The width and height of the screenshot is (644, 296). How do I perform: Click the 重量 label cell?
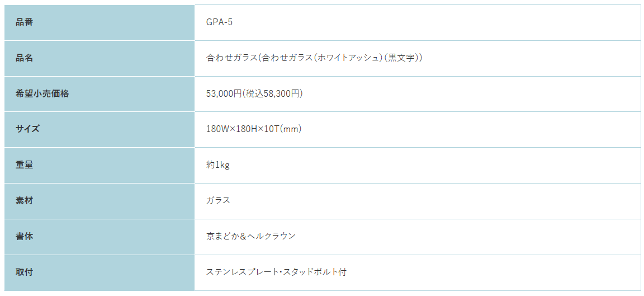coord(100,165)
